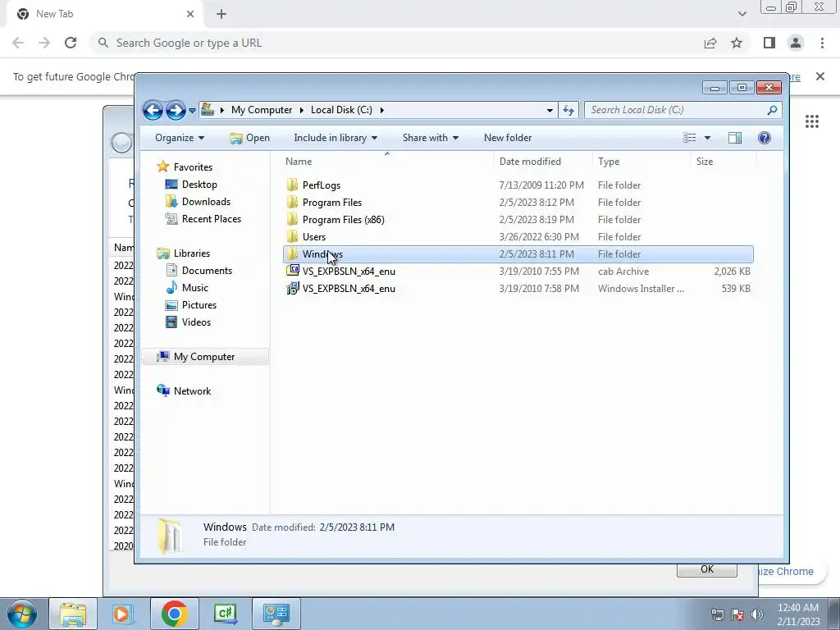Change view with the view icon button

click(689, 138)
